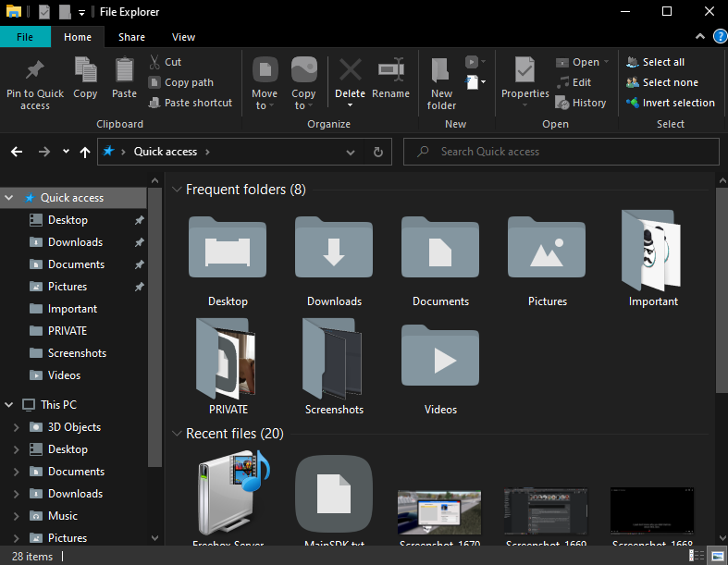
Task: Click the Back navigation arrow
Action: [x=17, y=152]
